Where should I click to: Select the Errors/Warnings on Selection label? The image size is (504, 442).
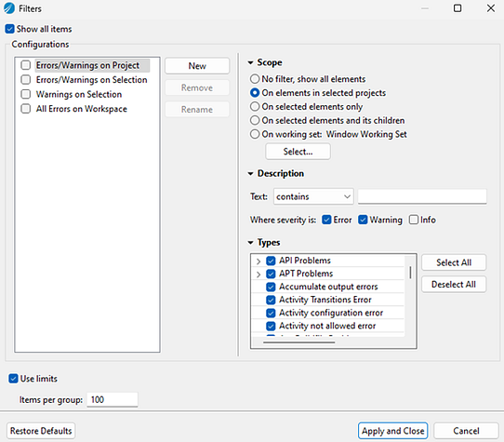[92, 80]
